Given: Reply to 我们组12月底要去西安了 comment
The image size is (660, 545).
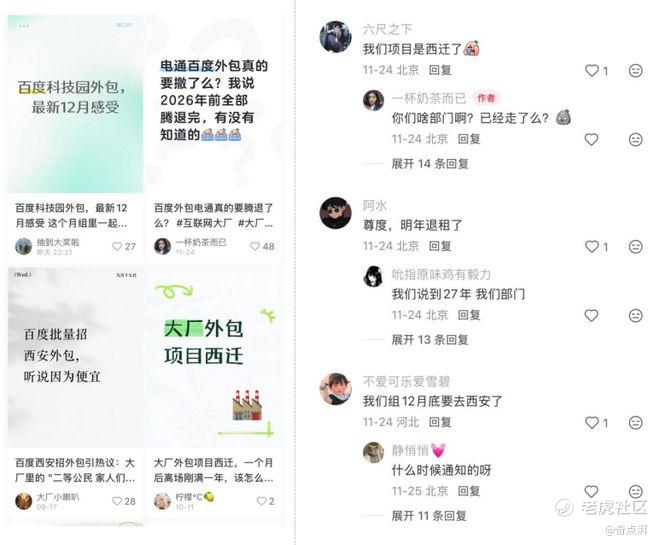Looking at the screenshot, I should coord(440,422).
